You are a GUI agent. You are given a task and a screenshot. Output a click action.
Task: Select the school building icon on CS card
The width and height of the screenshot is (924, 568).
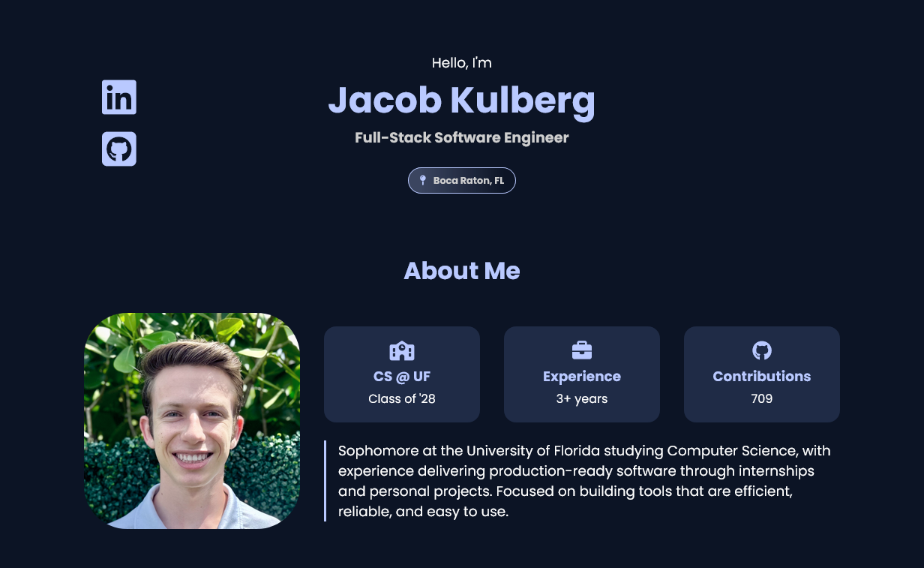click(402, 350)
